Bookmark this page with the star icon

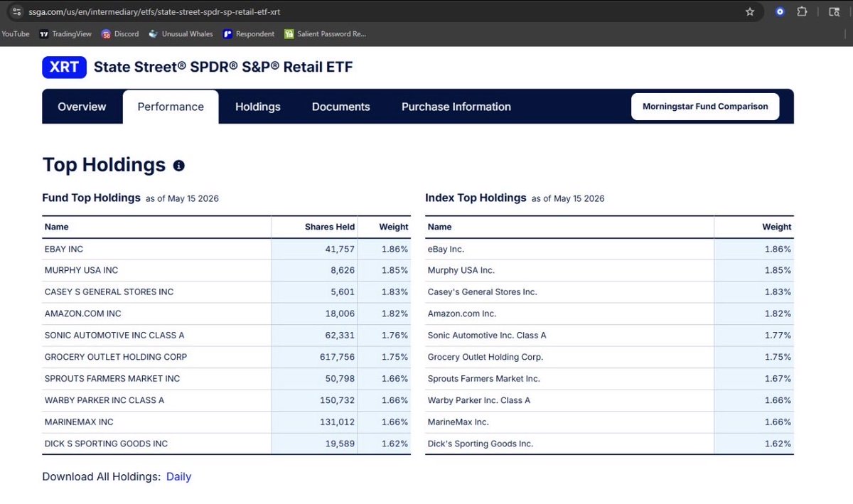(750, 12)
